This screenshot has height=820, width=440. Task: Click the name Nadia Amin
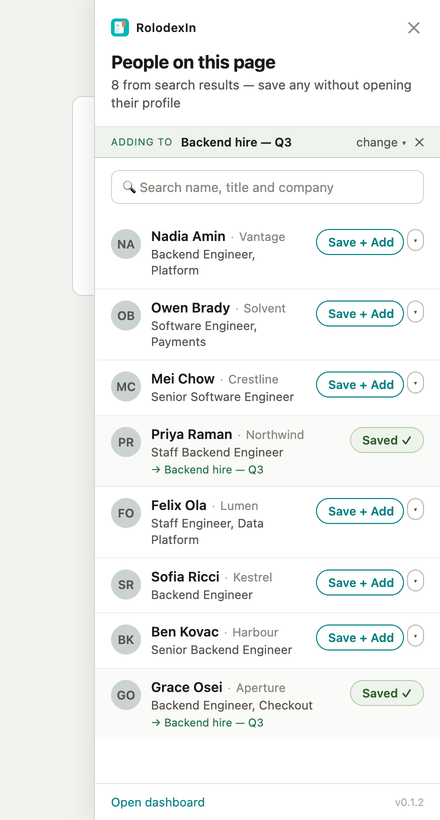tap(188, 236)
